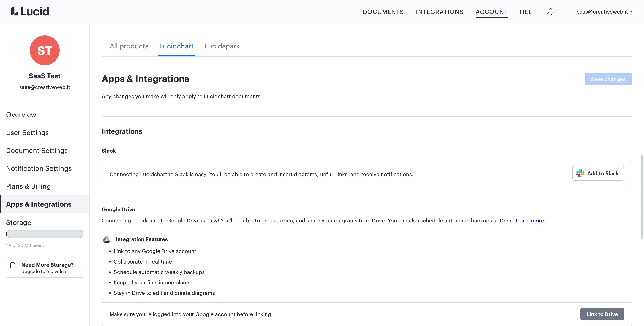Click the Google Drive icon

click(x=106, y=240)
